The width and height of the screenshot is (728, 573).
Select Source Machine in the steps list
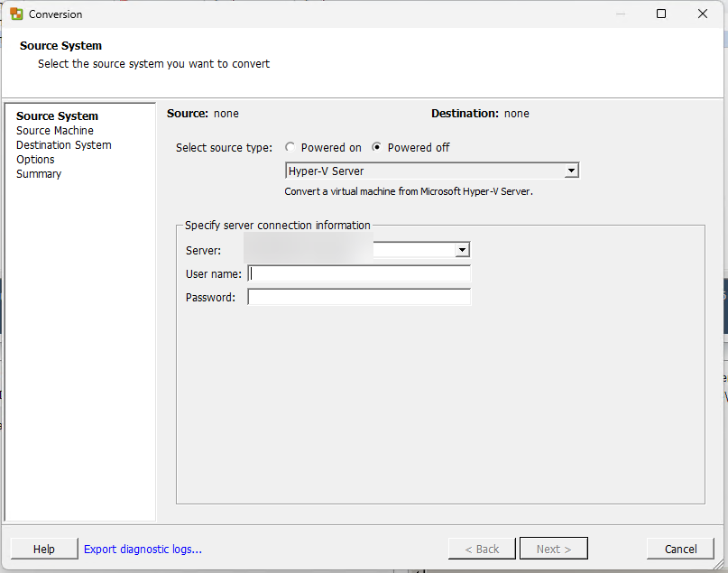54,131
